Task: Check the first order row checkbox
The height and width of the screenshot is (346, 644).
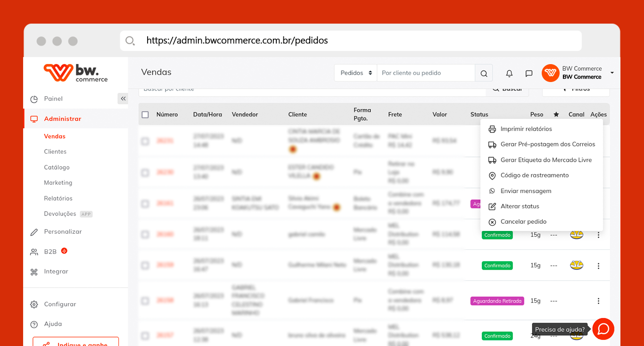Action: pyautogui.click(x=145, y=141)
